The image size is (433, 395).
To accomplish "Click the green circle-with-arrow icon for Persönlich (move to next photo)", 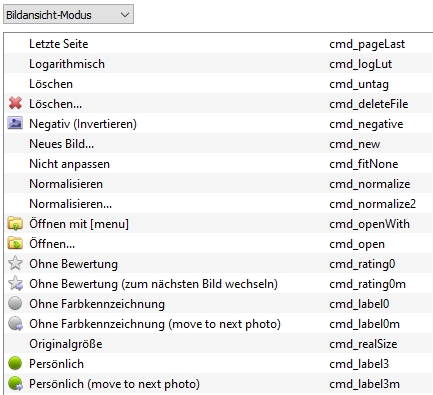I will click(x=15, y=384).
